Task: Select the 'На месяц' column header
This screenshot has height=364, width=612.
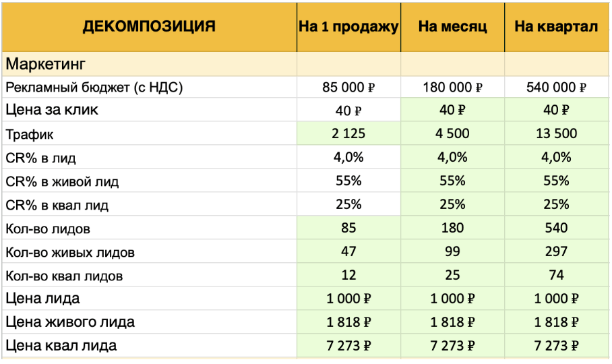Action: 452,27
